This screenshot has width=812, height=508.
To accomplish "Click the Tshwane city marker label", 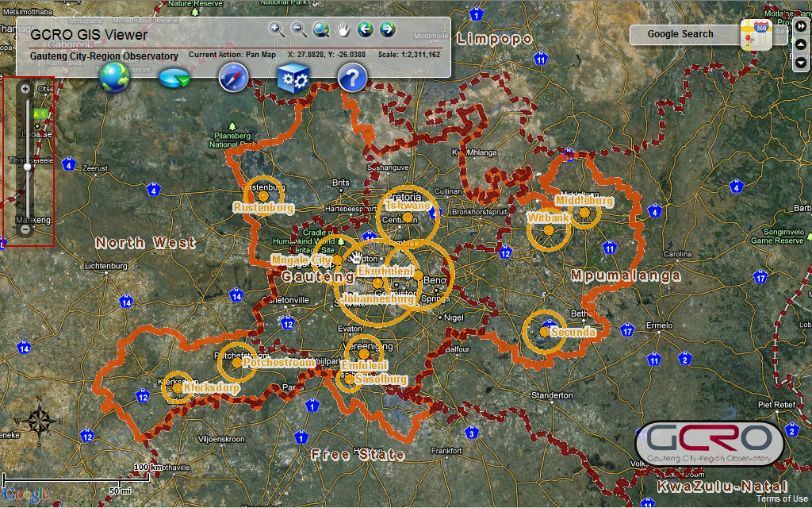I will pos(408,206).
